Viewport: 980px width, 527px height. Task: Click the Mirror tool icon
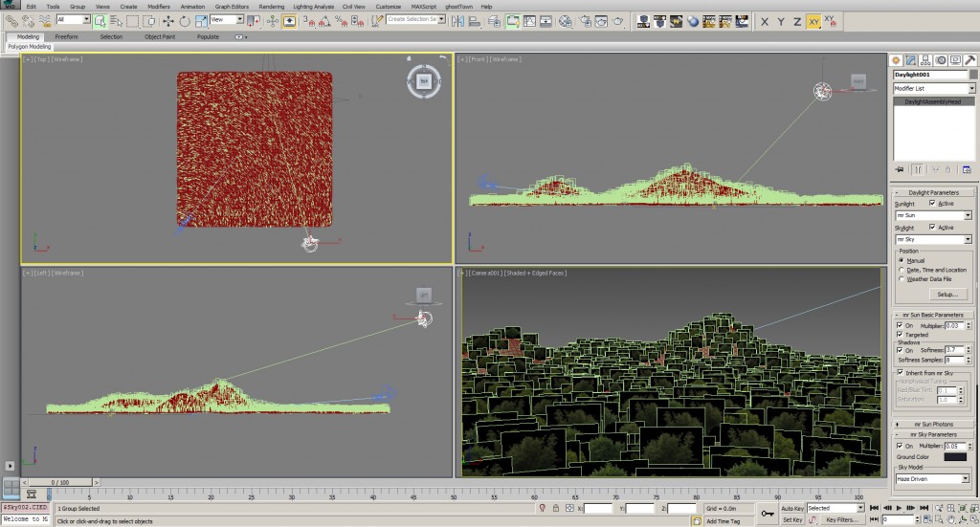[x=458, y=21]
